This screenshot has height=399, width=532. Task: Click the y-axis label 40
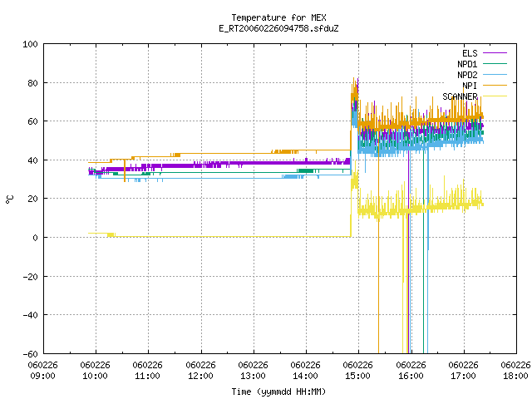pyautogui.click(x=32, y=160)
